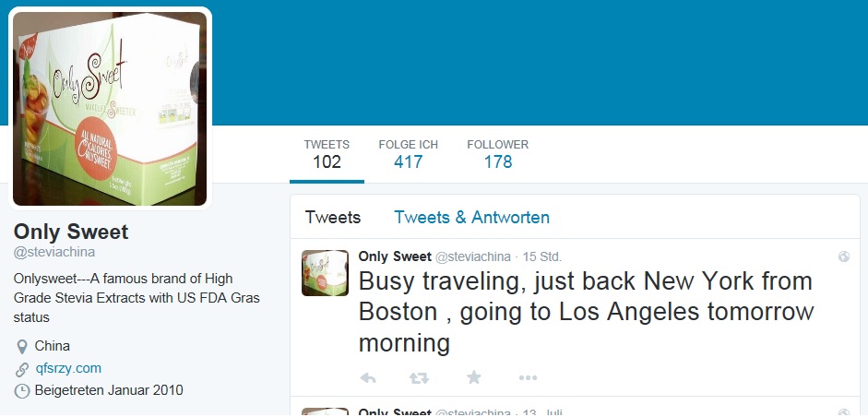The height and width of the screenshot is (417, 868).
Task: Select the Tweets timeline tab
Action: 333,218
